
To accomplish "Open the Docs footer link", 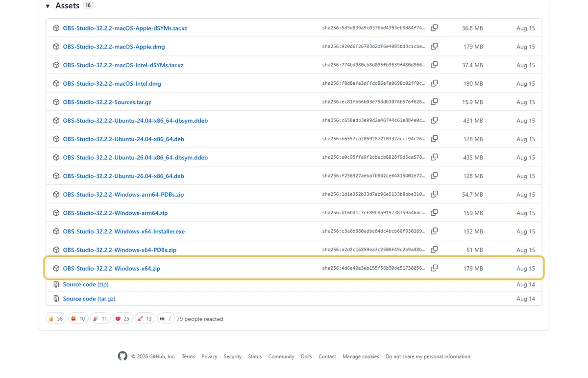I will 306,356.
